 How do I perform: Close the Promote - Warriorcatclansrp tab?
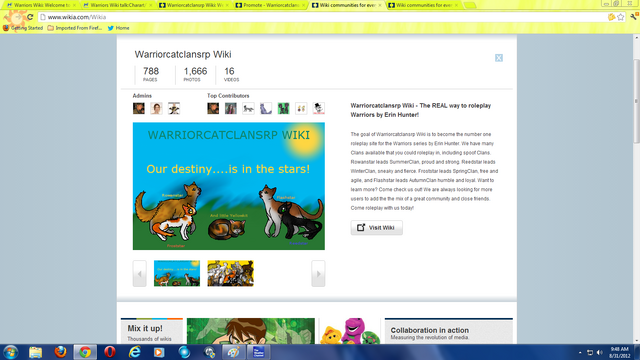point(303,5)
